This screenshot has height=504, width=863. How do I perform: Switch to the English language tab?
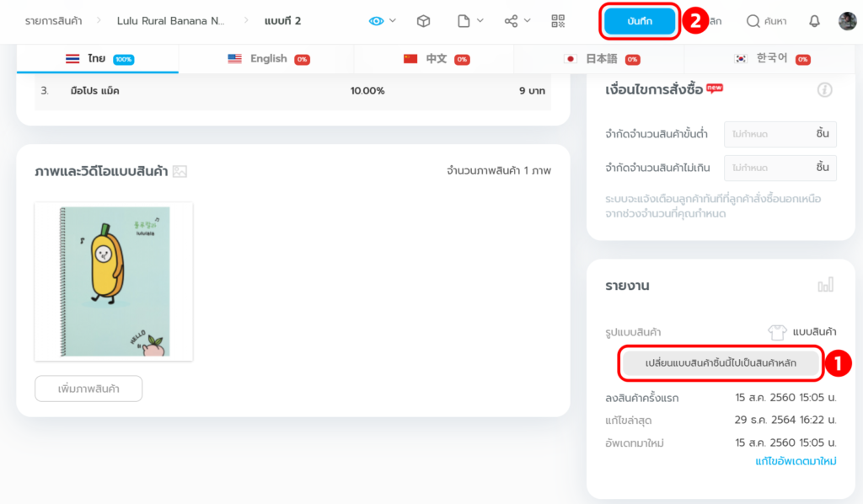(x=267, y=59)
